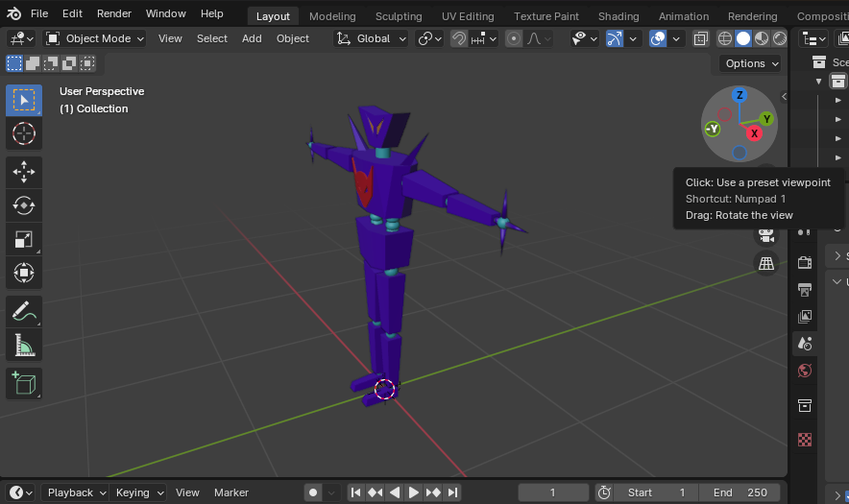Open the Render properties tab

tap(805, 262)
